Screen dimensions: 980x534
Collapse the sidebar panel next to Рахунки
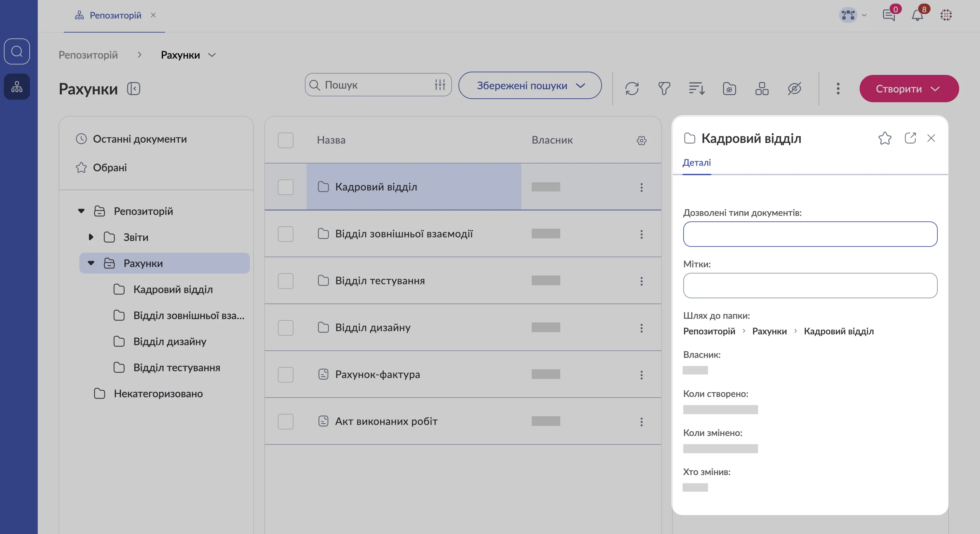coord(133,89)
